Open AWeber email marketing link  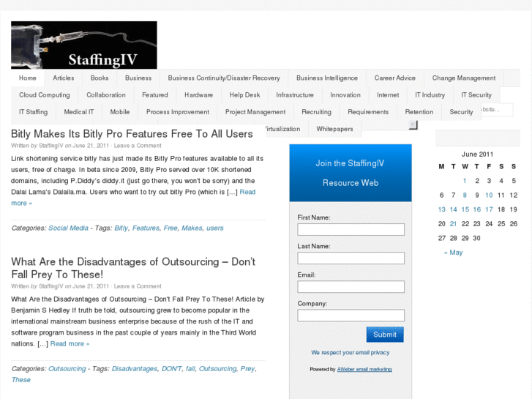point(364,369)
